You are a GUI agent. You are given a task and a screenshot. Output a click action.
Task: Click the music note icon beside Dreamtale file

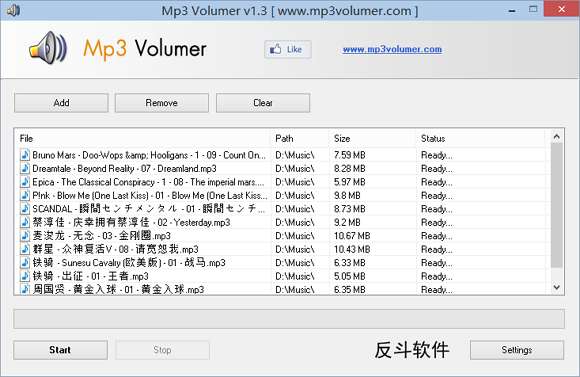(25, 168)
